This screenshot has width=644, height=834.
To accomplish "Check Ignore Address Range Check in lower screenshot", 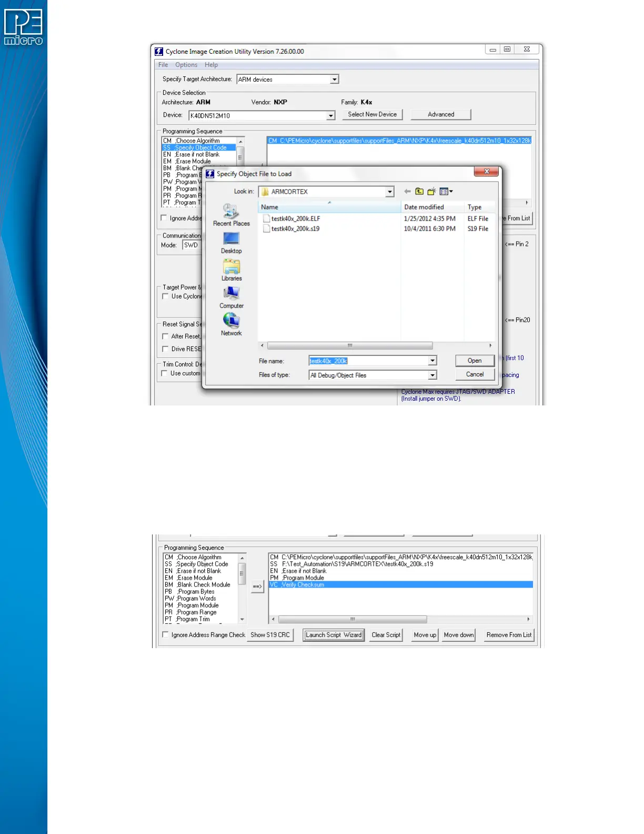I will 166,635.
